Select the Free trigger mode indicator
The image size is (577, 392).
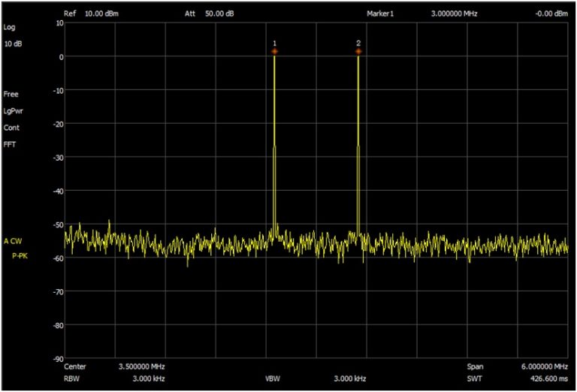pyautogui.click(x=11, y=95)
